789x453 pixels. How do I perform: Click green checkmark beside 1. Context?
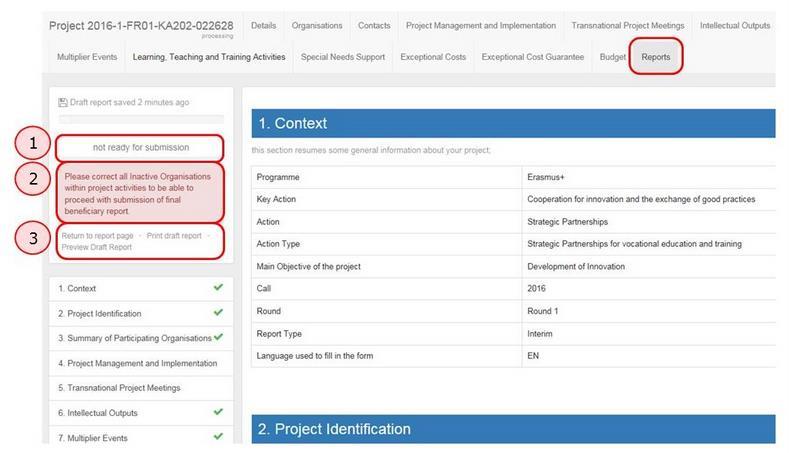218,287
